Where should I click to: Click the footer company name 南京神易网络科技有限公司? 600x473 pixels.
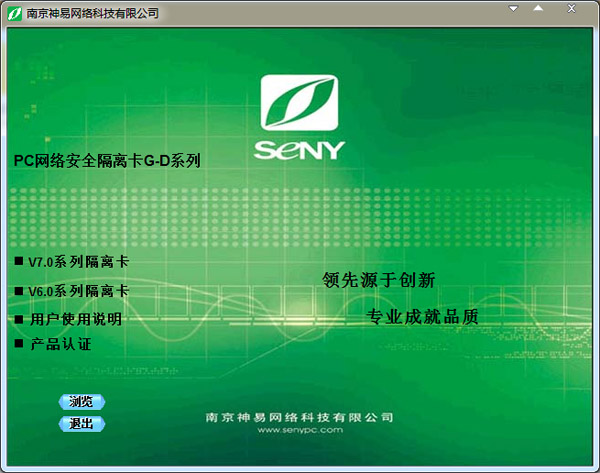(299, 416)
